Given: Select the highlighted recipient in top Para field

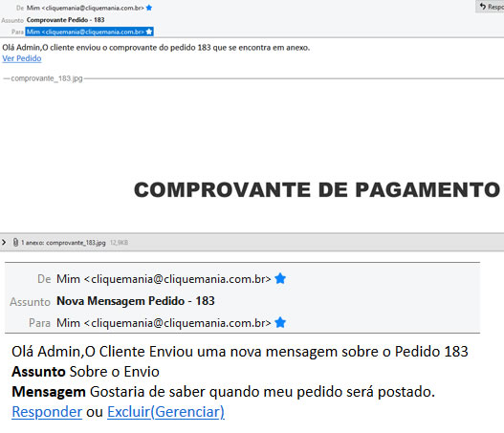Looking at the screenshot, I should [x=89, y=32].
